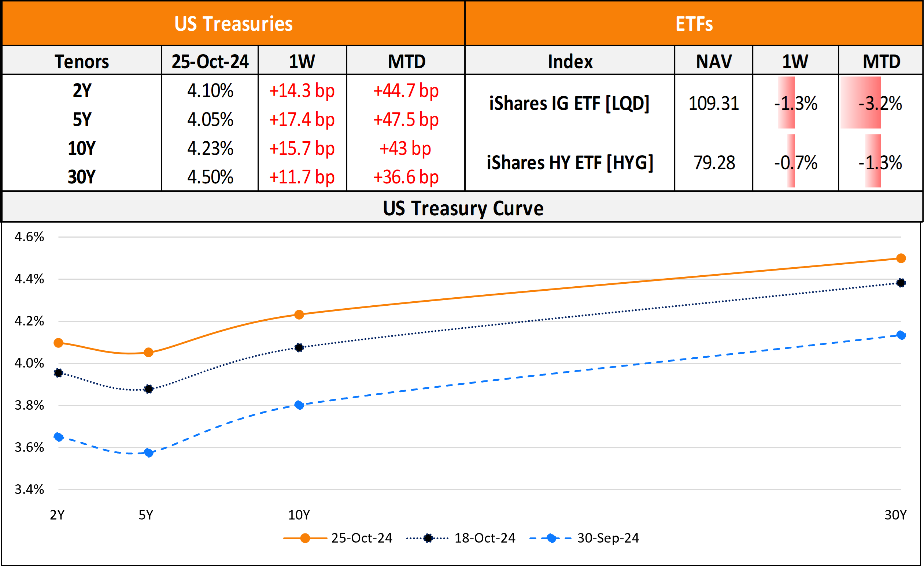Select the +15.7 bp weekly change cell
924x566 pixels.
302,148
